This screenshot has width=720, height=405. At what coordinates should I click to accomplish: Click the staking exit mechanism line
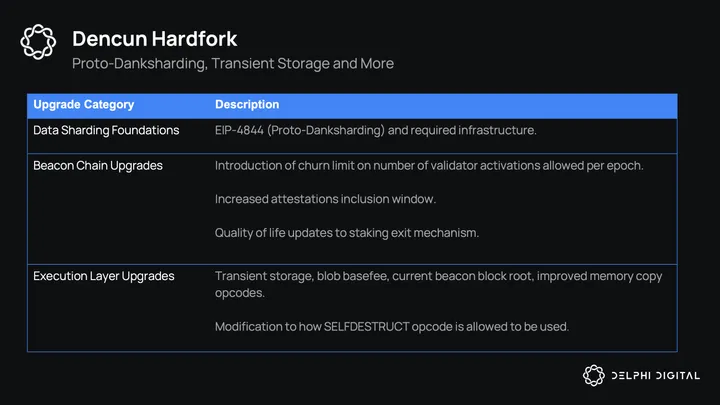pos(347,233)
